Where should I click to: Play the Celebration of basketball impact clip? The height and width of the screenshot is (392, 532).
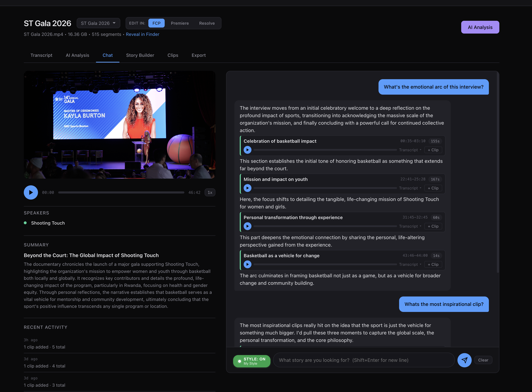pyautogui.click(x=247, y=150)
